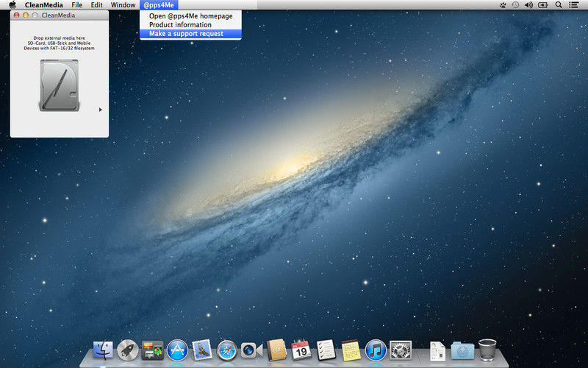Launch Safari compass icon
The width and height of the screenshot is (588, 368).
[227, 350]
